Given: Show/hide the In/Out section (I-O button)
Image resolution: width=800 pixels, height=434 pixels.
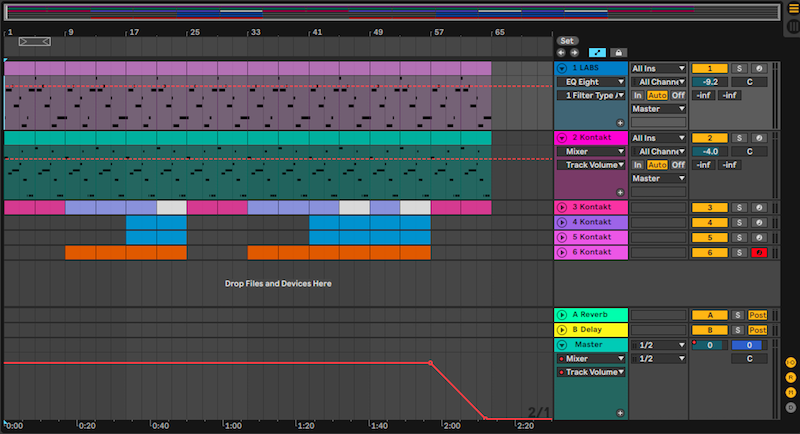Looking at the screenshot, I should (790, 363).
